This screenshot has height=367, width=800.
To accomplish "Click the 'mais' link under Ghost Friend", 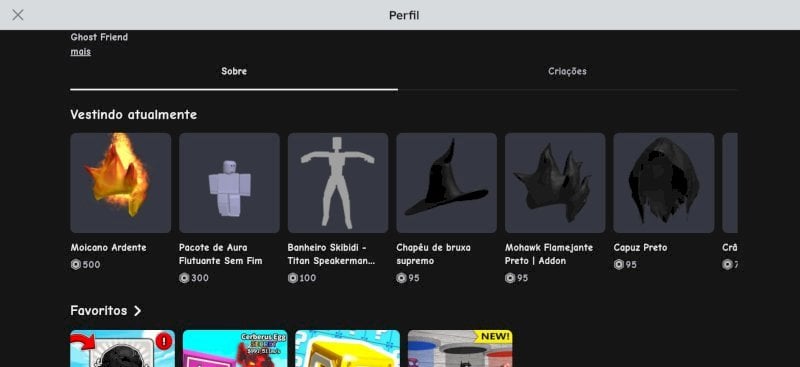I will click(81, 52).
